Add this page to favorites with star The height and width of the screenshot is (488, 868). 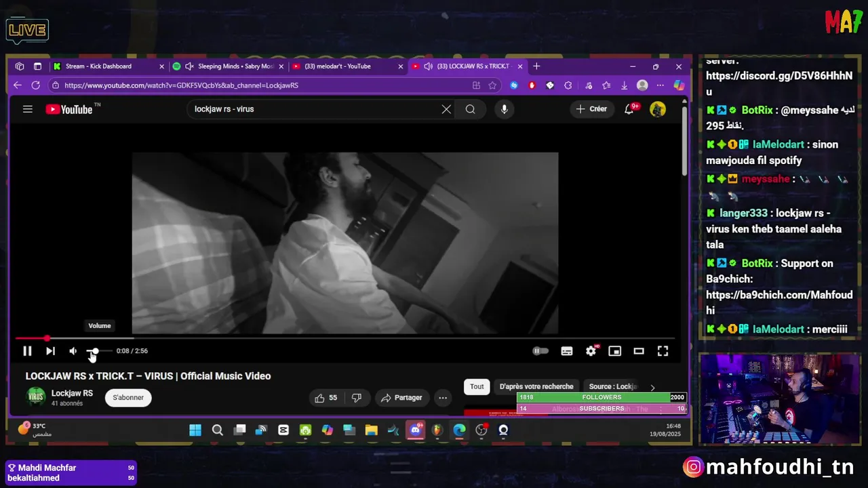[x=492, y=85]
